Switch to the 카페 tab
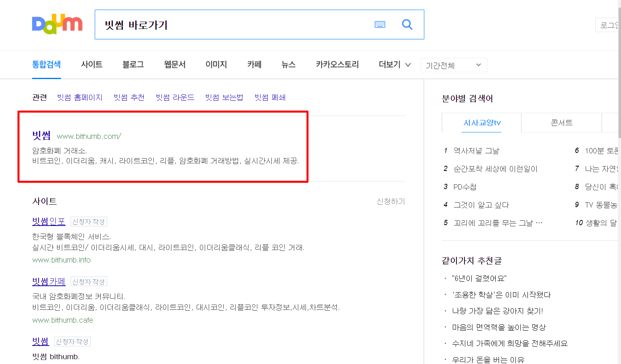 click(254, 65)
